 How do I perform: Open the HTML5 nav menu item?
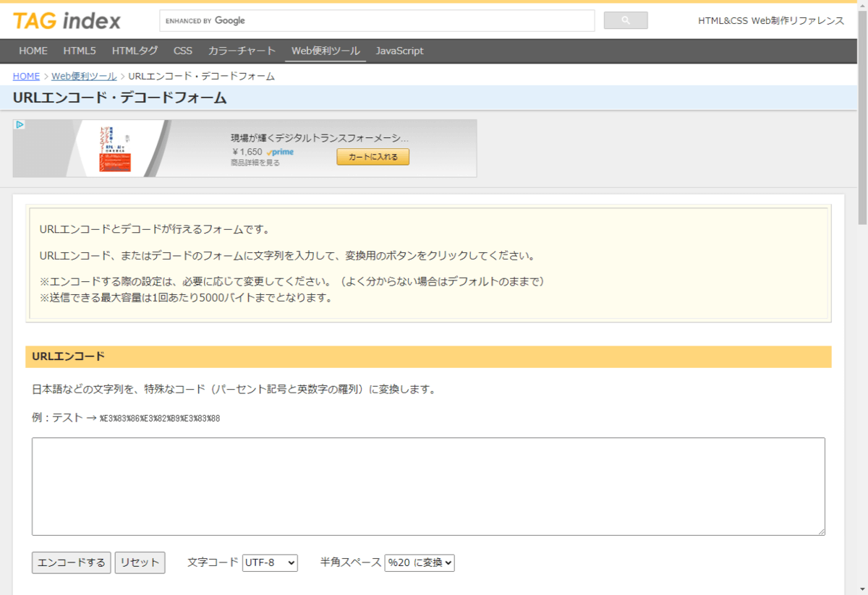pyautogui.click(x=80, y=51)
